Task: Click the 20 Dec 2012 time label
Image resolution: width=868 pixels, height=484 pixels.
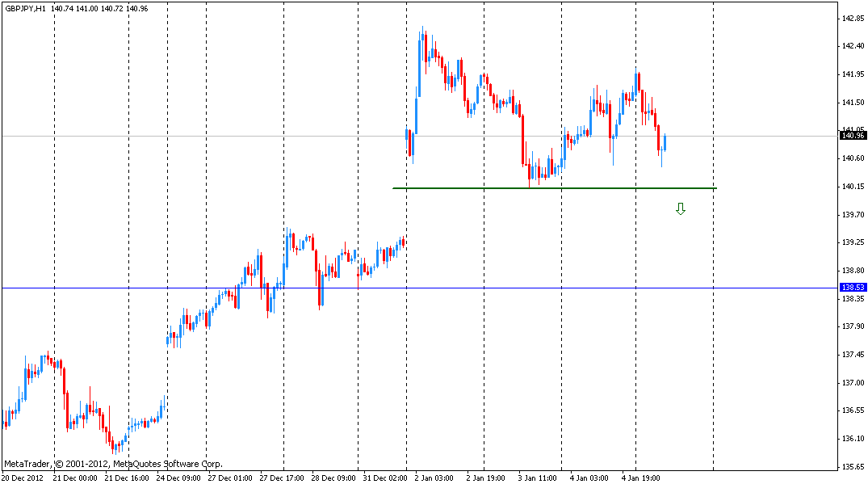Action: (22, 478)
